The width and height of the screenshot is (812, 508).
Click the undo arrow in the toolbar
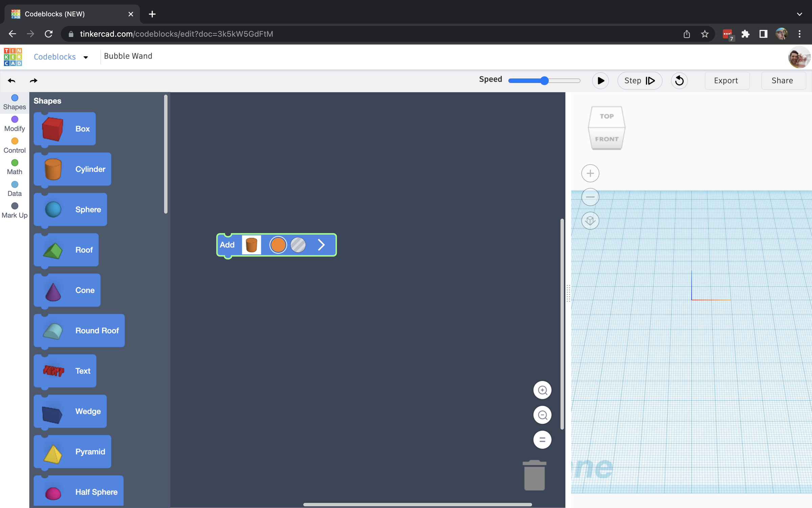tap(11, 81)
